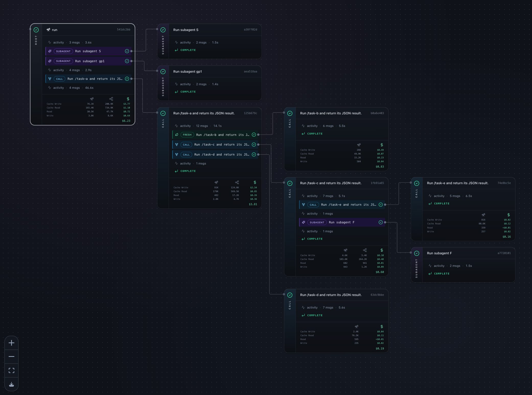Click 'Run subagent F' node title
Image resolution: width=532 pixels, height=395 pixels.
439,253
